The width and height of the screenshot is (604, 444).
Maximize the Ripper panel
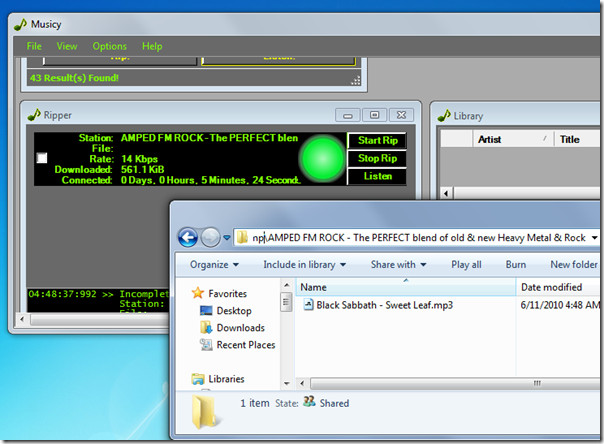tap(374, 115)
